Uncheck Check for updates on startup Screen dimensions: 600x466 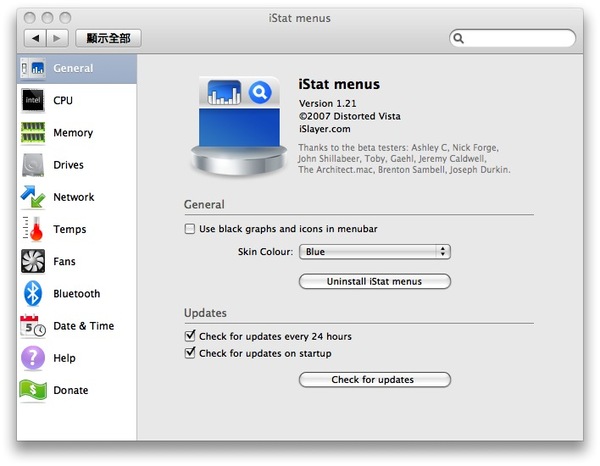189,353
